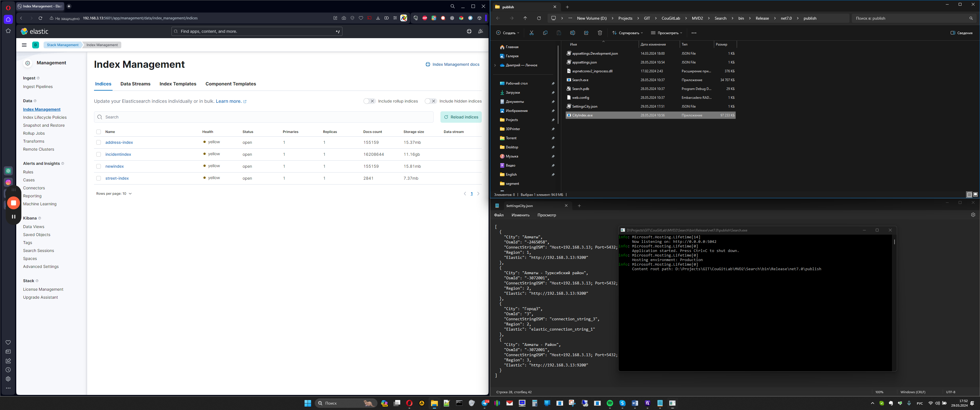Go to next page of indices table
This screenshot has height=410, width=980.
[x=478, y=194]
